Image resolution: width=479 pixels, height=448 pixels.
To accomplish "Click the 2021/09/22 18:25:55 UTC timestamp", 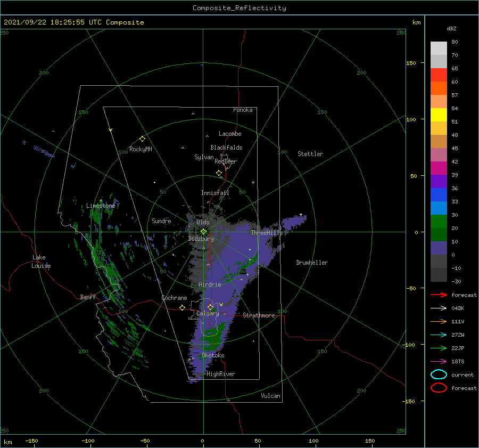I will pos(73,22).
